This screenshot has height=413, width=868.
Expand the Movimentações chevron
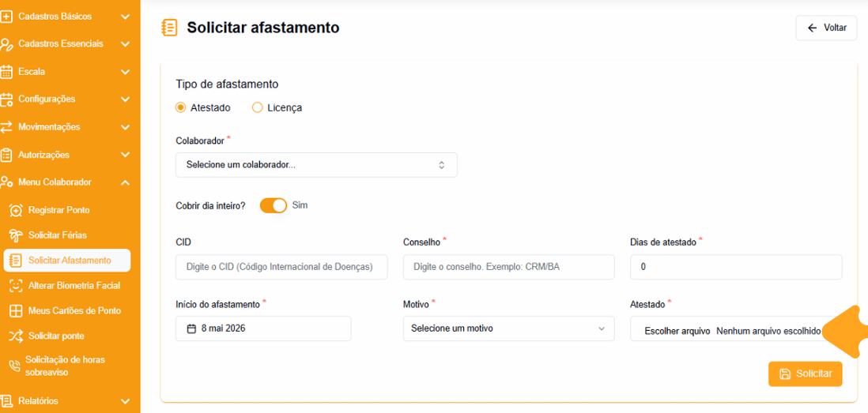pyautogui.click(x=125, y=127)
